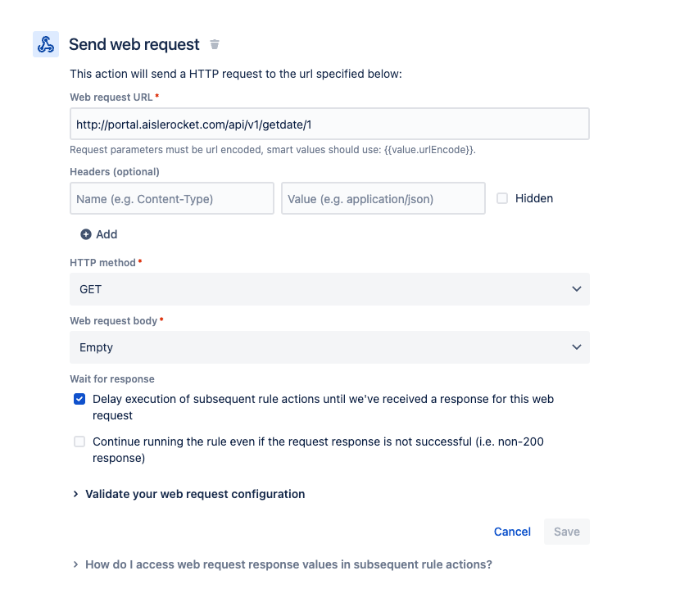Expand Validate your web request configuration

(194, 494)
